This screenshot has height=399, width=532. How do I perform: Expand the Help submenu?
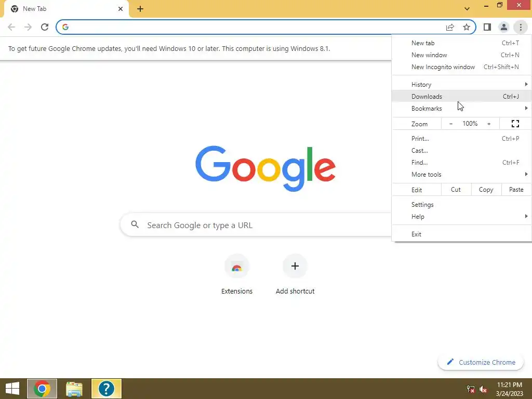[461, 217]
